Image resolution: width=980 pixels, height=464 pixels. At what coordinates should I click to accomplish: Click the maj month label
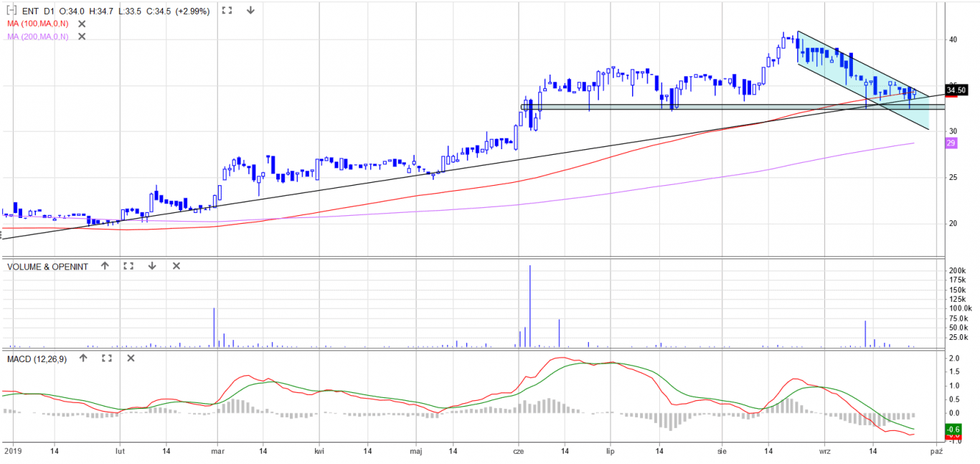416,451
